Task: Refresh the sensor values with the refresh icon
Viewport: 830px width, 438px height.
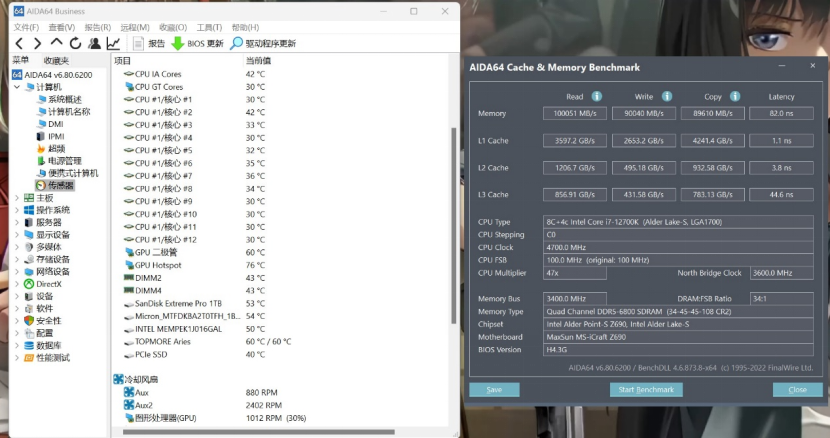Action: point(75,43)
